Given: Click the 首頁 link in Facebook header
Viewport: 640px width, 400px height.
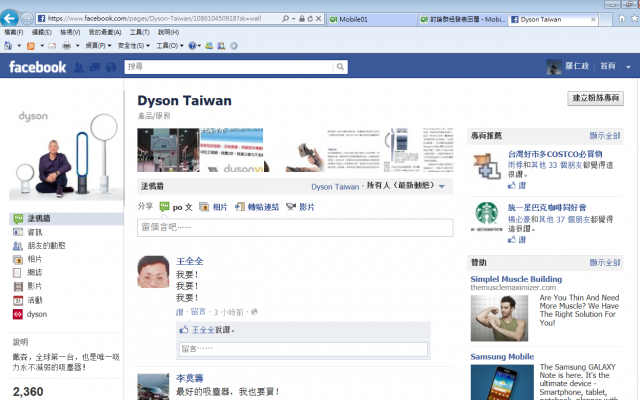Looking at the screenshot, I should 608,66.
